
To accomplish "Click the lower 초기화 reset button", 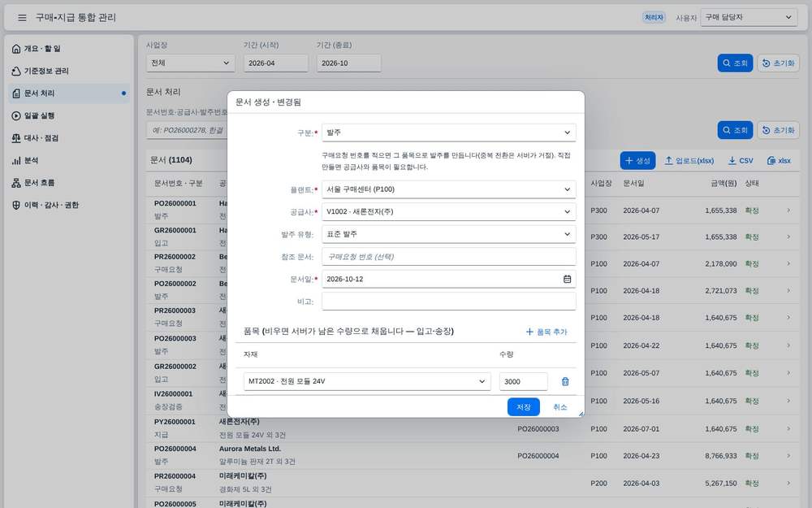I will tap(779, 130).
